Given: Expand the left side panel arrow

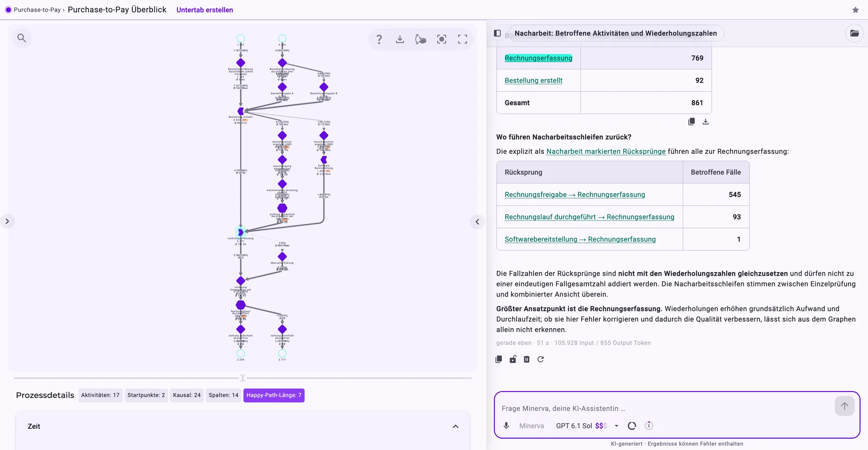Looking at the screenshot, I should 7,222.
